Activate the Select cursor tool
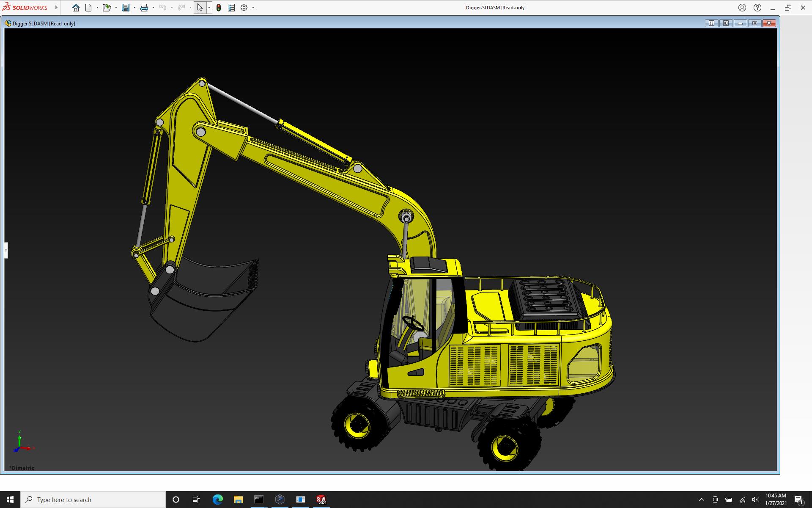Screen dimensions: 812x508 click(200, 8)
